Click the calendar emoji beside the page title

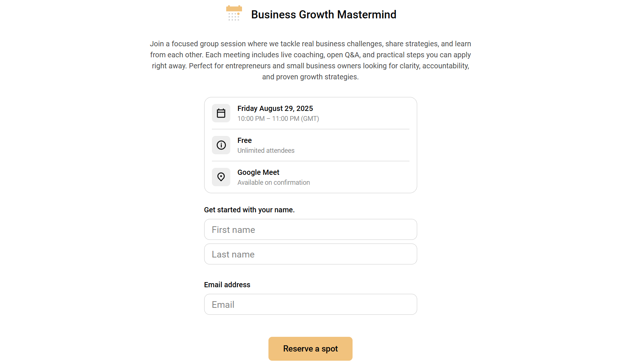234,13
